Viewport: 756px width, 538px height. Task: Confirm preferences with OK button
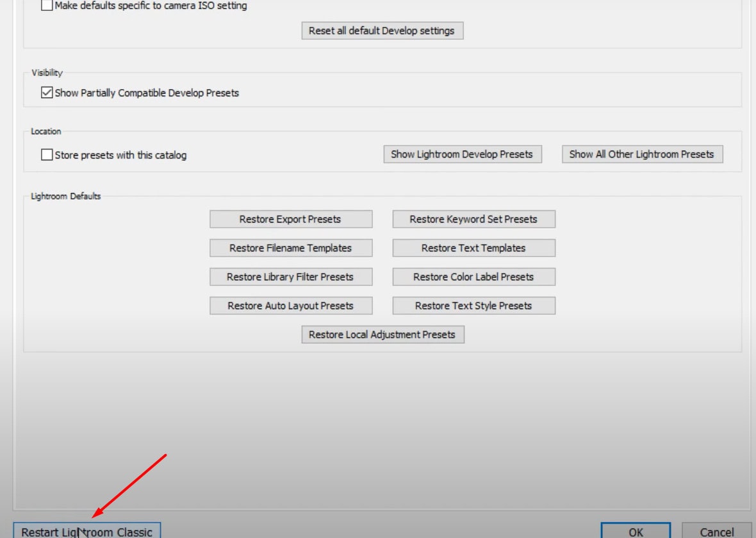point(636,531)
